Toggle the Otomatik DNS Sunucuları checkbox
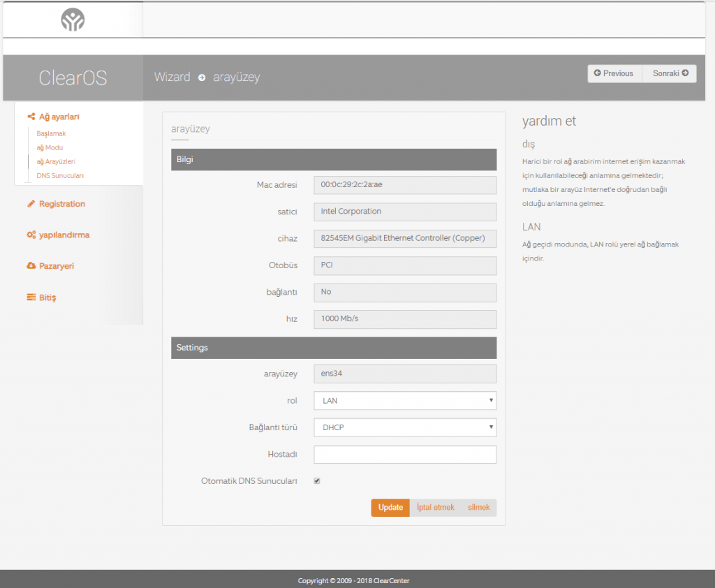The image size is (715, 588). (317, 481)
